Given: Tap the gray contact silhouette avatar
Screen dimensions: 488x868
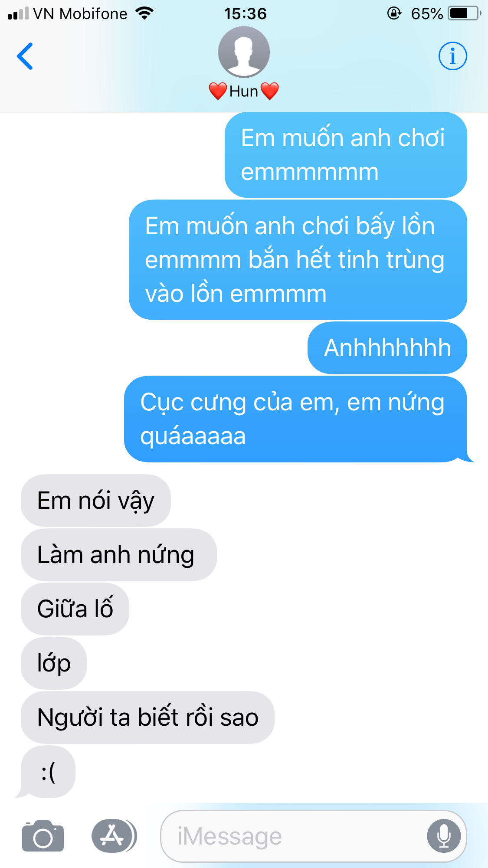Looking at the screenshot, I should click(244, 52).
